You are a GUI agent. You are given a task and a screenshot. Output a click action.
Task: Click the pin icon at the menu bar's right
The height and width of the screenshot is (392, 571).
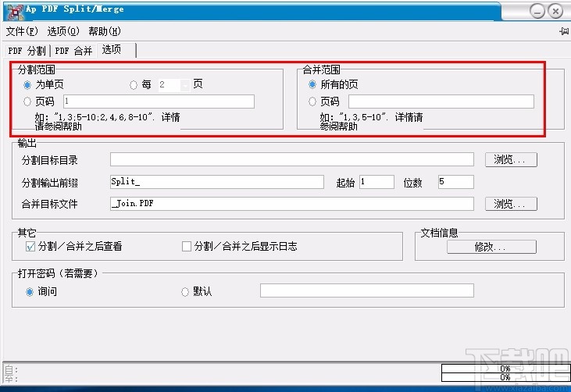[564, 31]
